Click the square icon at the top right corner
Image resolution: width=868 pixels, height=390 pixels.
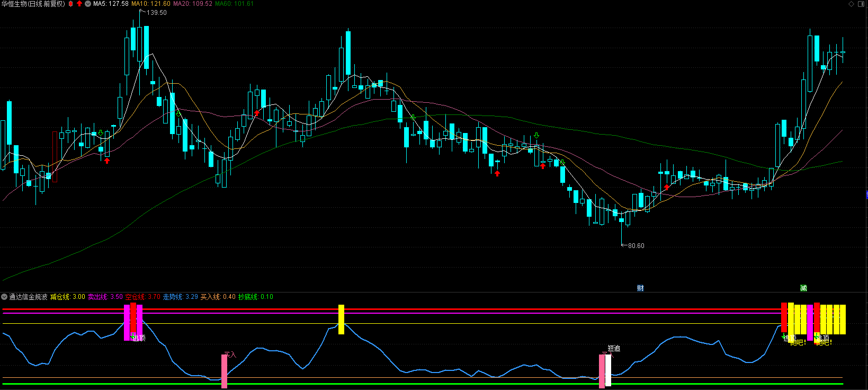(862, 4)
